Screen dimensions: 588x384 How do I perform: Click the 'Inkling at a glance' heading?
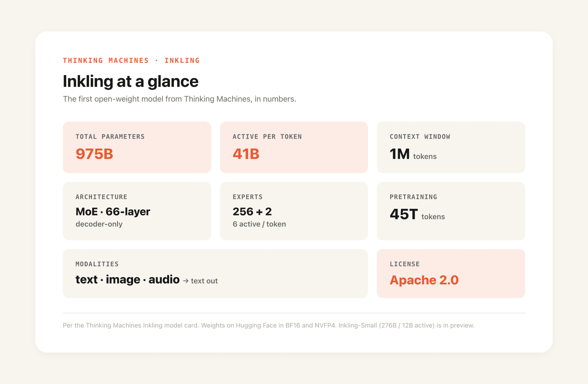(x=130, y=81)
